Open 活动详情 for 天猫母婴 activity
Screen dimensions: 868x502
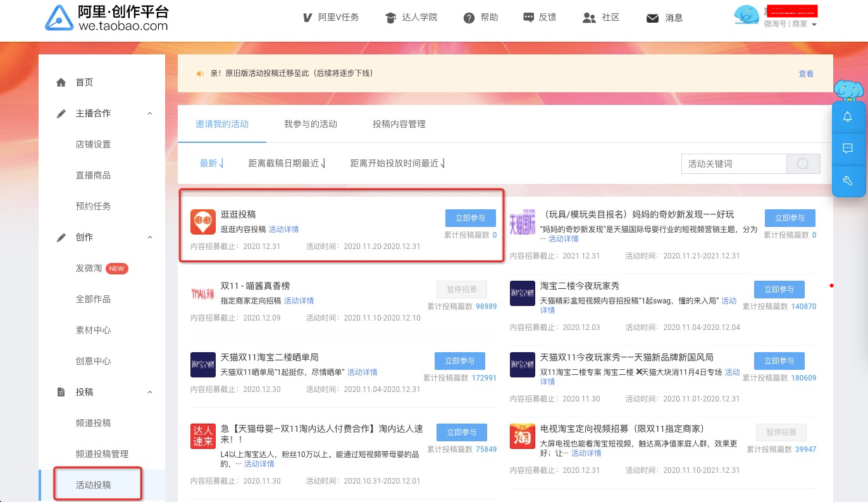(x=259, y=464)
